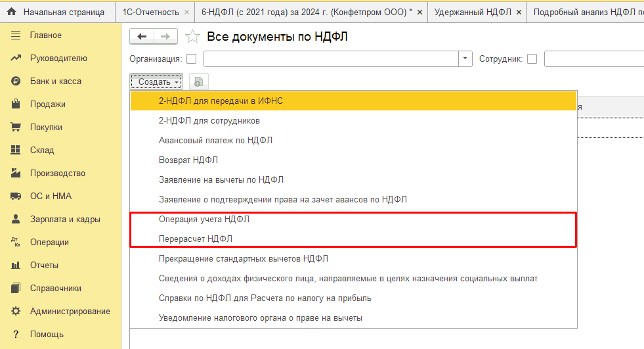Click the home icon on Начальная страница tab
644x349 pixels.
coord(12,12)
